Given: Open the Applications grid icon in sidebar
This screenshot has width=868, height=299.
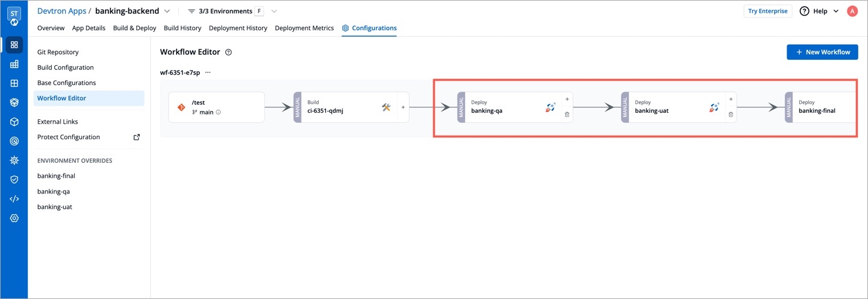Looking at the screenshot, I should [14, 45].
